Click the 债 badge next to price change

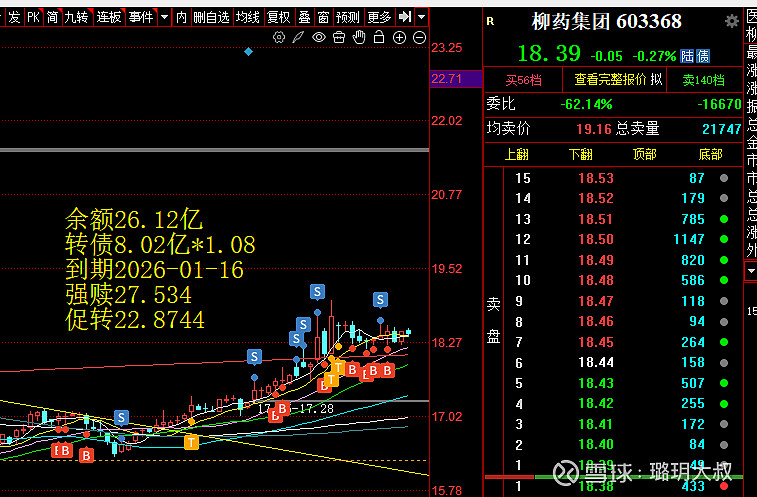click(702, 56)
